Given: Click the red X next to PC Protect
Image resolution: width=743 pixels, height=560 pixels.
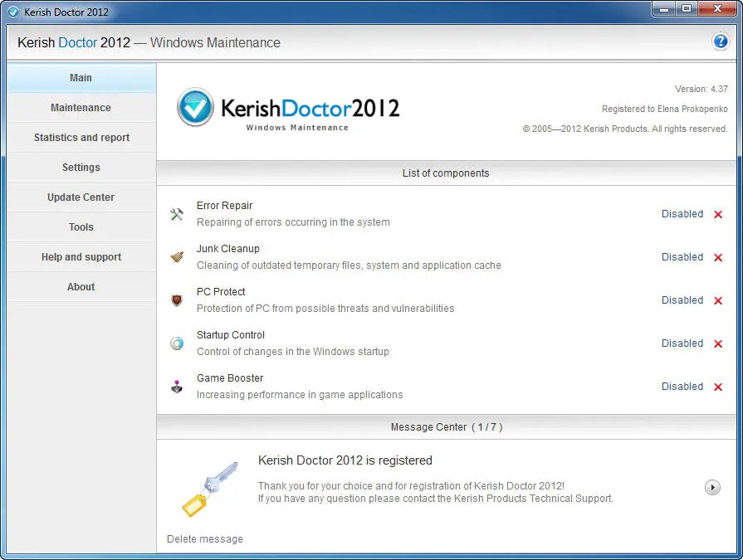Looking at the screenshot, I should 718,300.
